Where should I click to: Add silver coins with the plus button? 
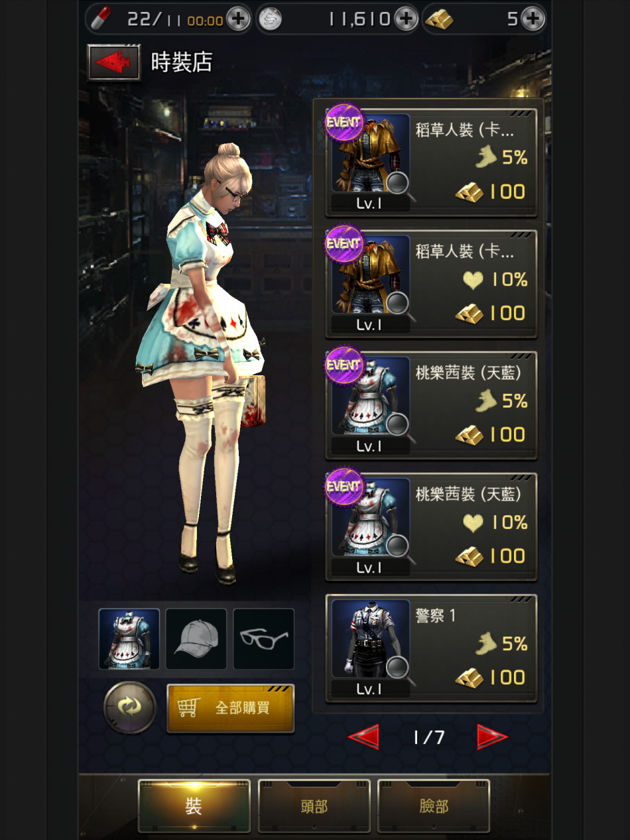(x=406, y=19)
